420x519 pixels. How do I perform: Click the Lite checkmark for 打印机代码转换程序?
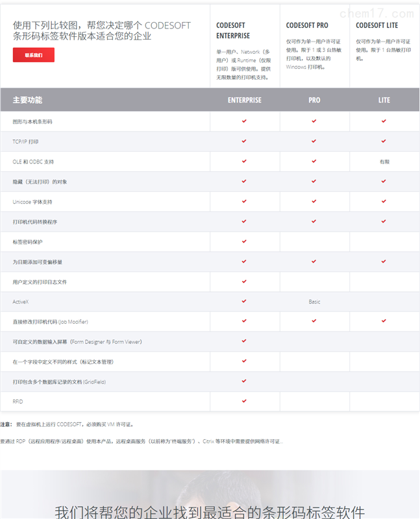(384, 221)
